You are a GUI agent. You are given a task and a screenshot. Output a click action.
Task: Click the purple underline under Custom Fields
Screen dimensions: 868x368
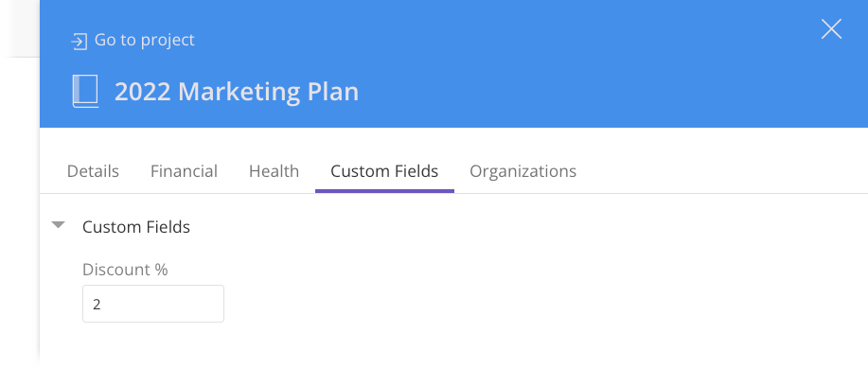coord(384,191)
